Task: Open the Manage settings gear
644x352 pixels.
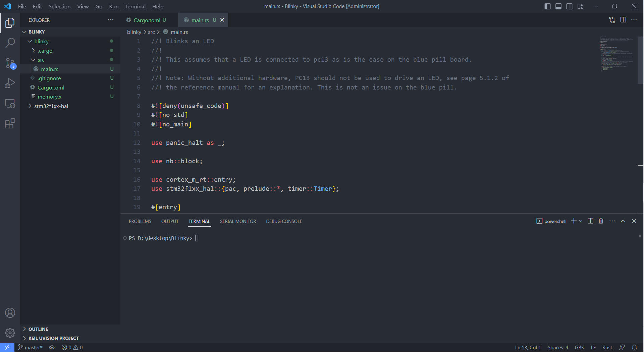Action: (x=10, y=333)
